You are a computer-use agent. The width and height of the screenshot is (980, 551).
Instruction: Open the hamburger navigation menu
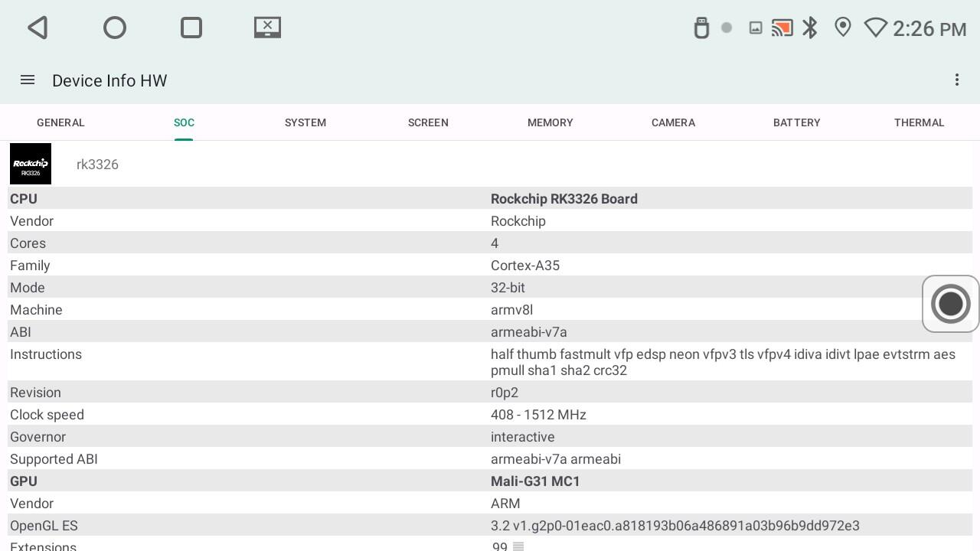(28, 80)
